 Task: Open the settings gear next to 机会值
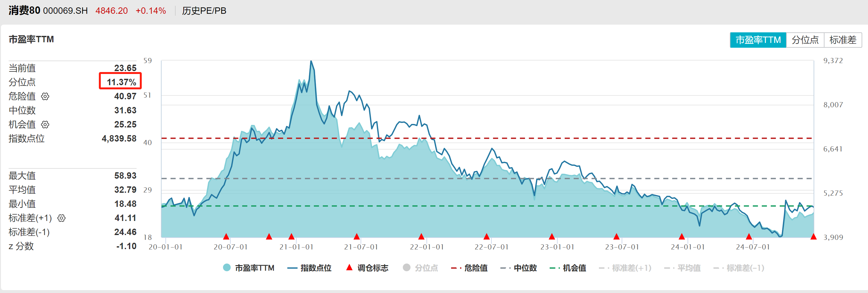pyautogui.click(x=45, y=125)
